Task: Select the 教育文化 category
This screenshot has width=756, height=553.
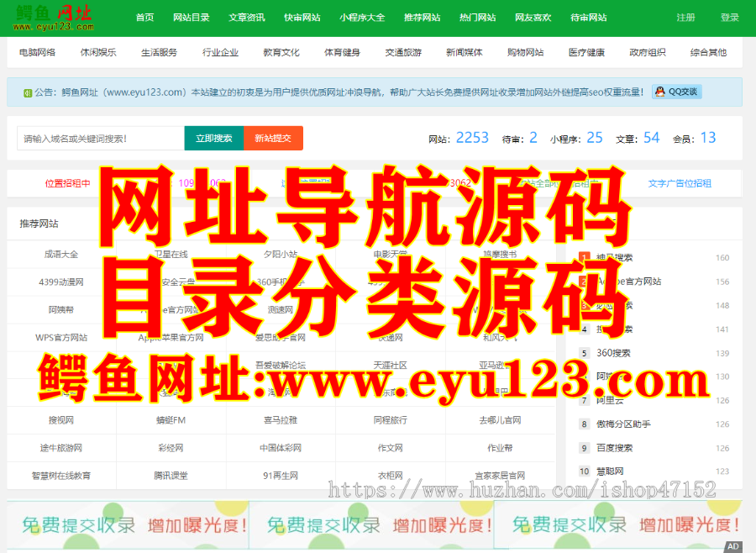Action: tap(281, 53)
